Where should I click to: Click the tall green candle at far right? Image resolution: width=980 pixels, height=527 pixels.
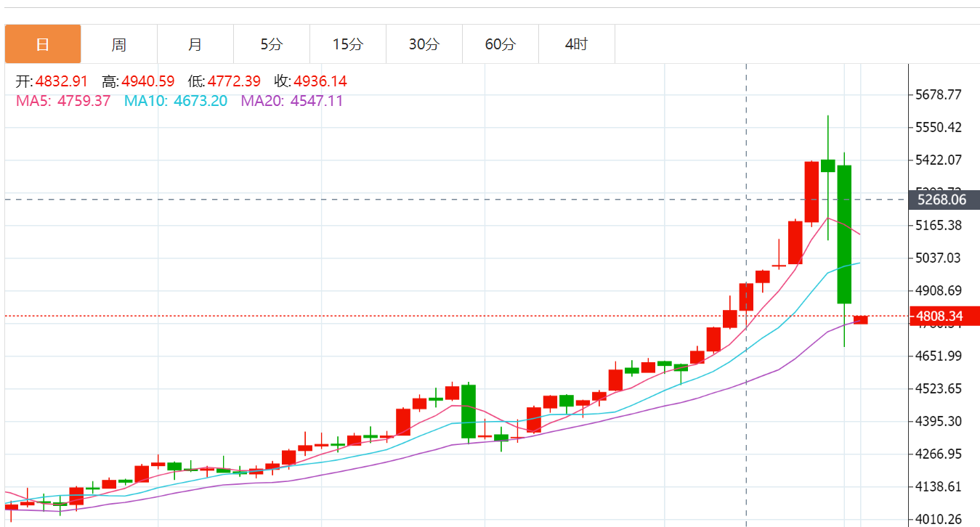pyautogui.click(x=844, y=232)
